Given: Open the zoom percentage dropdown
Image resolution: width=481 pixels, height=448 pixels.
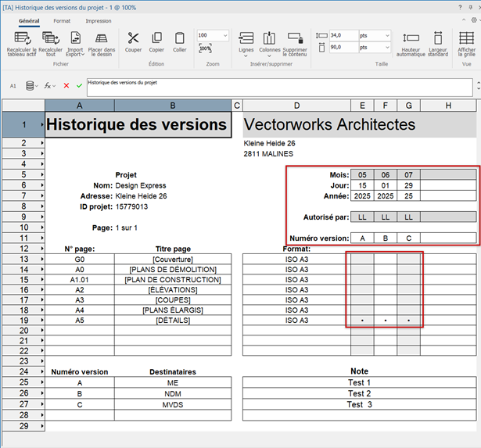Looking at the screenshot, I should coord(224,35).
